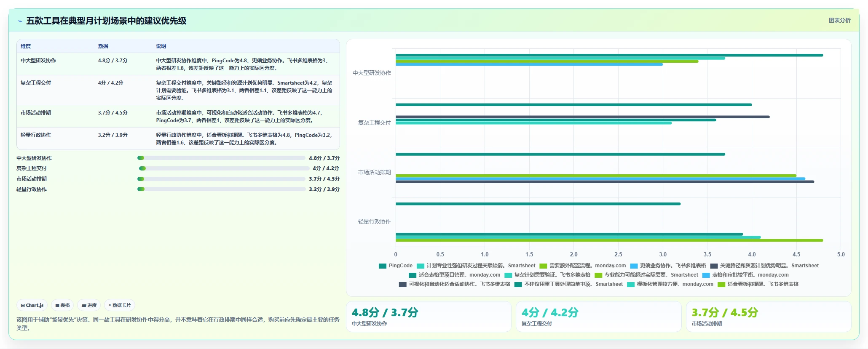Click x-axis tick label 5.0
Viewport: 868px width, 349px height.
tap(841, 254)
